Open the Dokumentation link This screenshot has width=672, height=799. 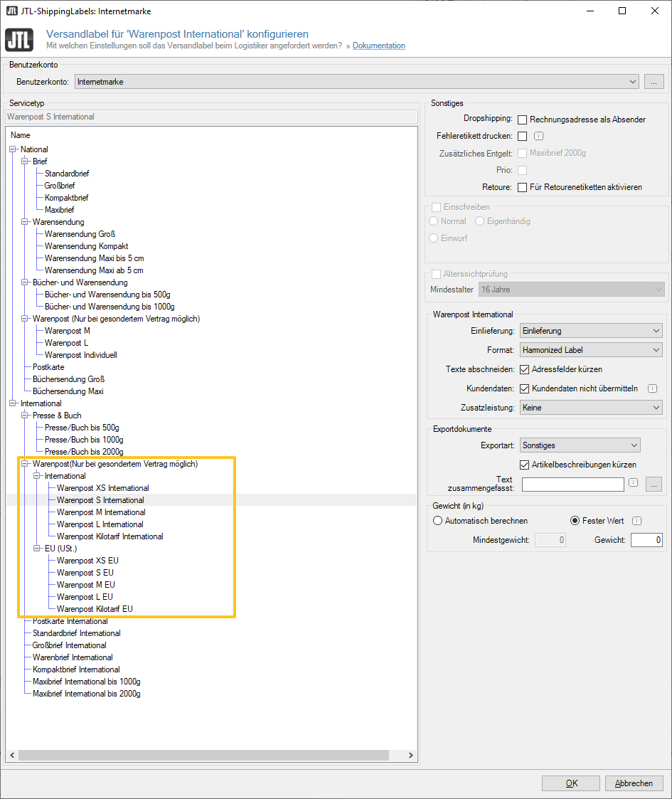379,46
